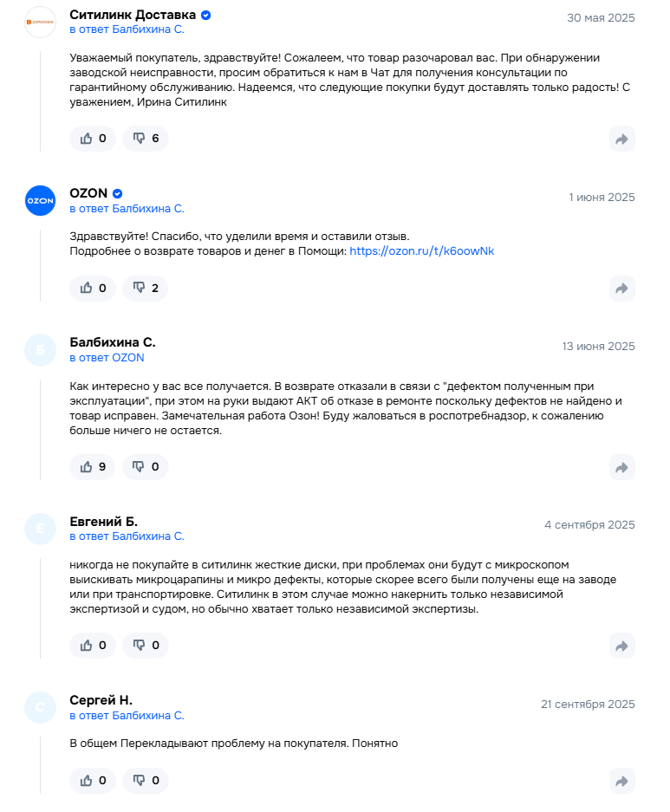Dislike Балбихина С. comment from 13 июня
The height and width of the screenshot is (812, 670).
[x=145, y=467]
